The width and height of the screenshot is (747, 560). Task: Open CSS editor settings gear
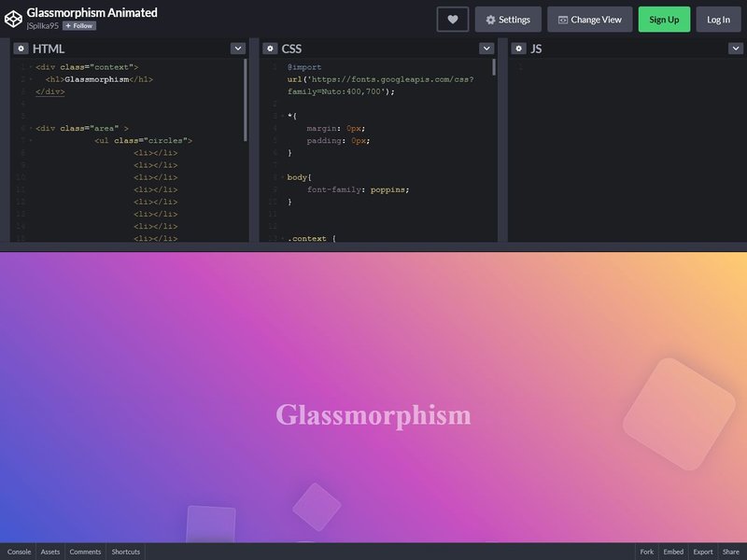(x=270, y=49)
